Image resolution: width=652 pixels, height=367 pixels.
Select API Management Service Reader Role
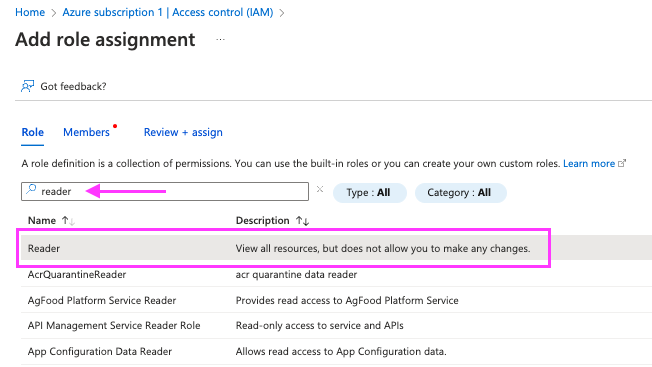(114, 325)
